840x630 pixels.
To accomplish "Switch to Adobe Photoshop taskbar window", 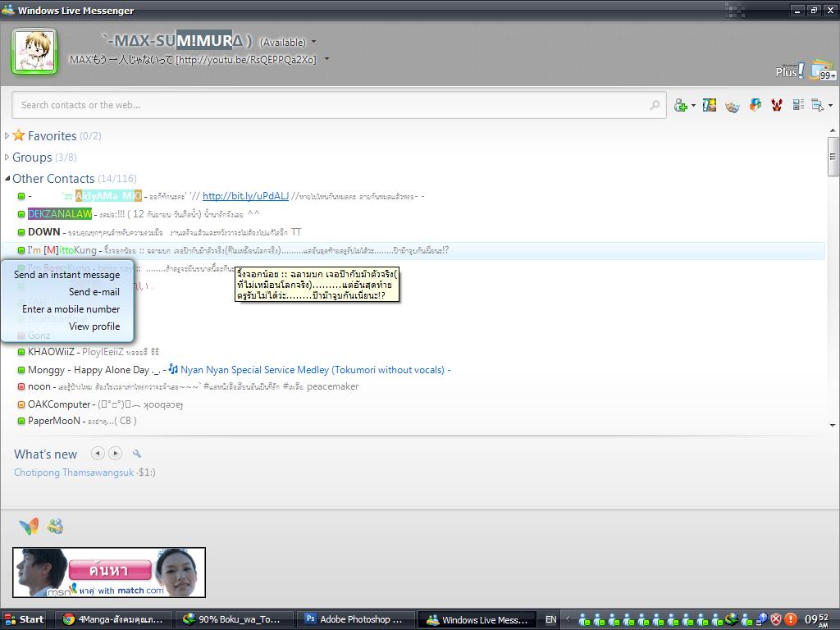I will click(x=354, y=619).
